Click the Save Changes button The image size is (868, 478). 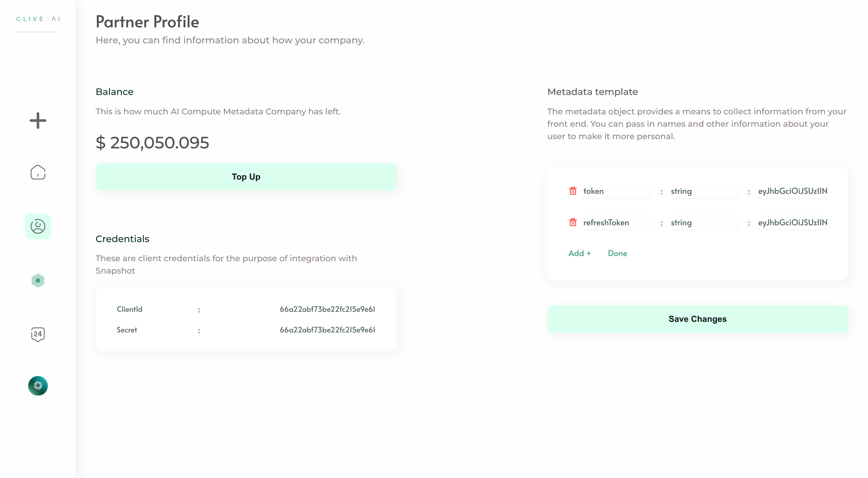[x=698, y=318]
